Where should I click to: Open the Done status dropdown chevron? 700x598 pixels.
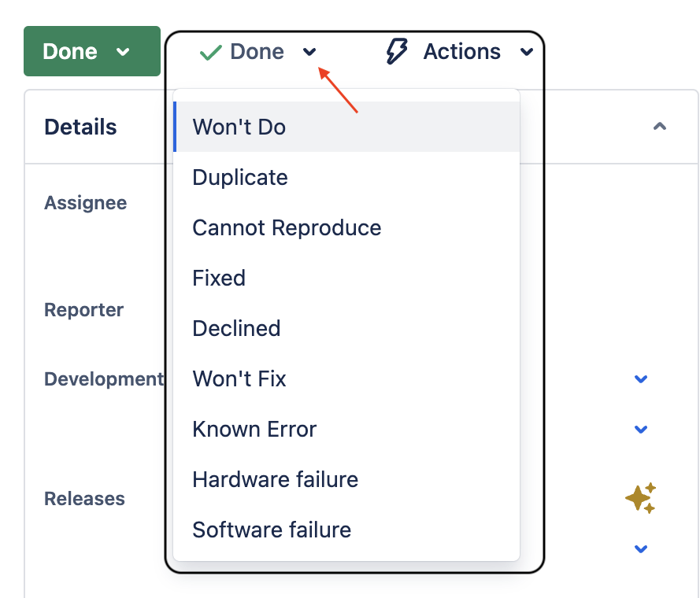tap(309, 52)
